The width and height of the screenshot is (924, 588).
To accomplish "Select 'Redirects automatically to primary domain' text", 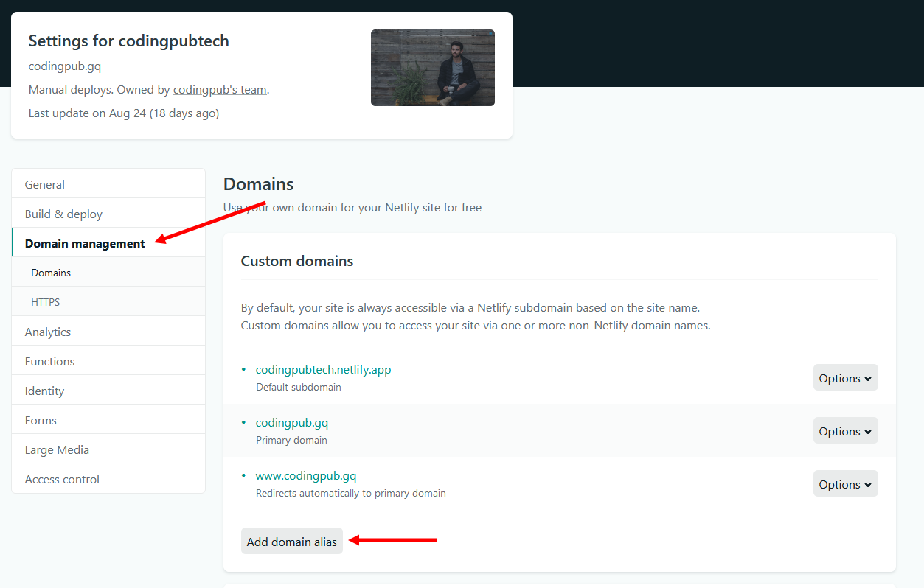I will click(351, 493).
